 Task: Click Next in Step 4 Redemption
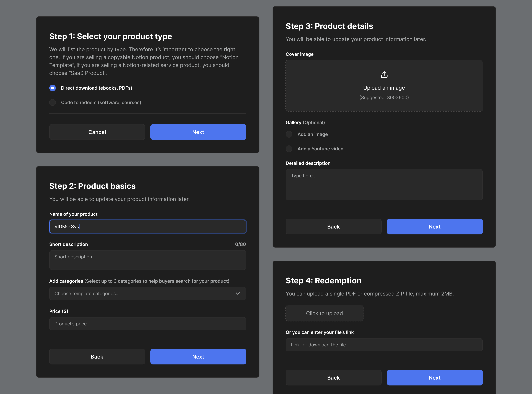click(434, 378)
